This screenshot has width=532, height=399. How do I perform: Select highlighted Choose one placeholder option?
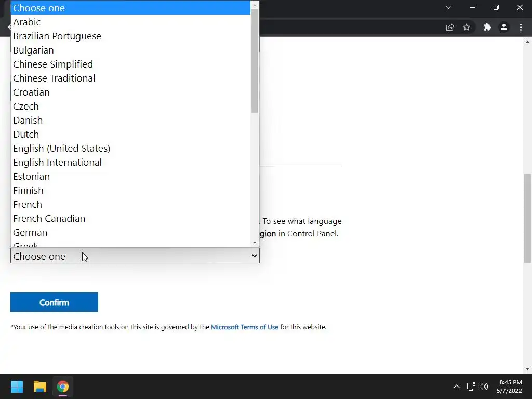point(130,8)
